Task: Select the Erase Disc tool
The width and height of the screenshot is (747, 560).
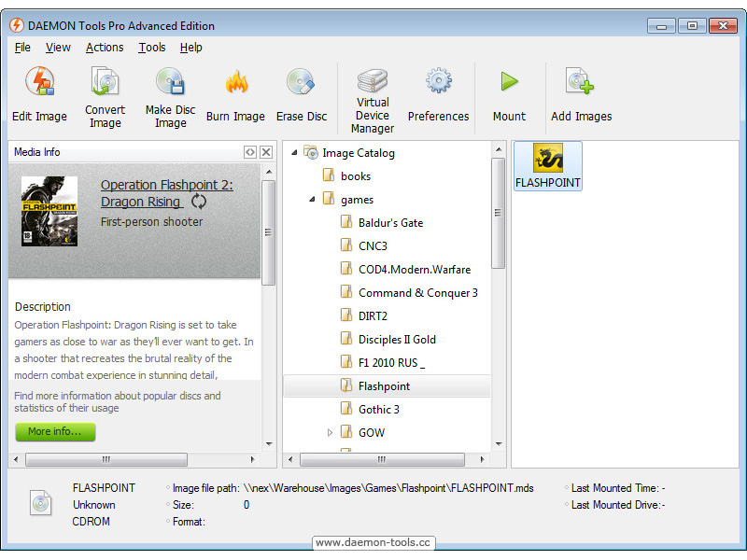Action: tap(301, 94)
